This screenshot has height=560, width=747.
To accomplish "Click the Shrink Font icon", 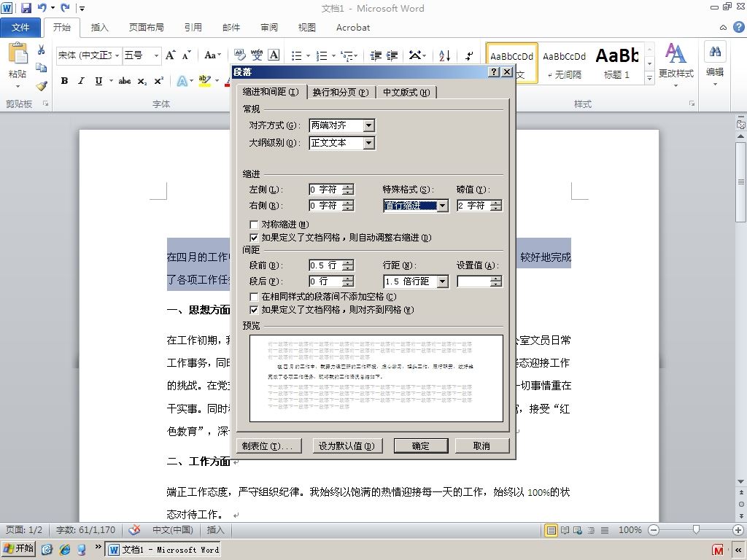I will point(186,55).
